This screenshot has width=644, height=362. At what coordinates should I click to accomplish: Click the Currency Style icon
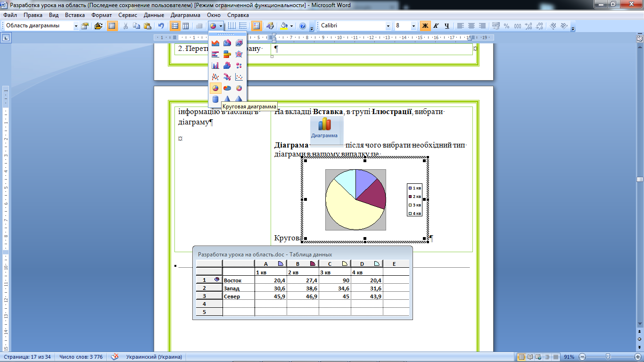(496, 26)
